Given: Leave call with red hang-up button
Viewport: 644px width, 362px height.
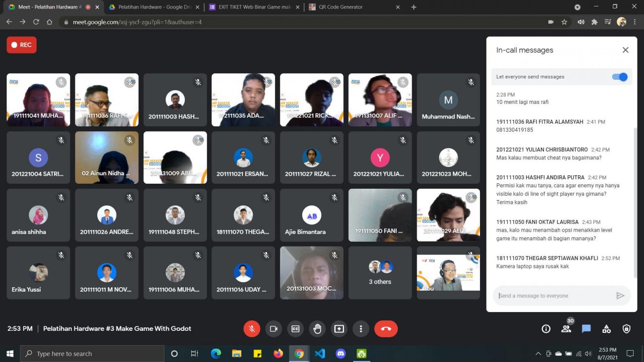Looking at the screenshot, I should (x=386, y=329).
